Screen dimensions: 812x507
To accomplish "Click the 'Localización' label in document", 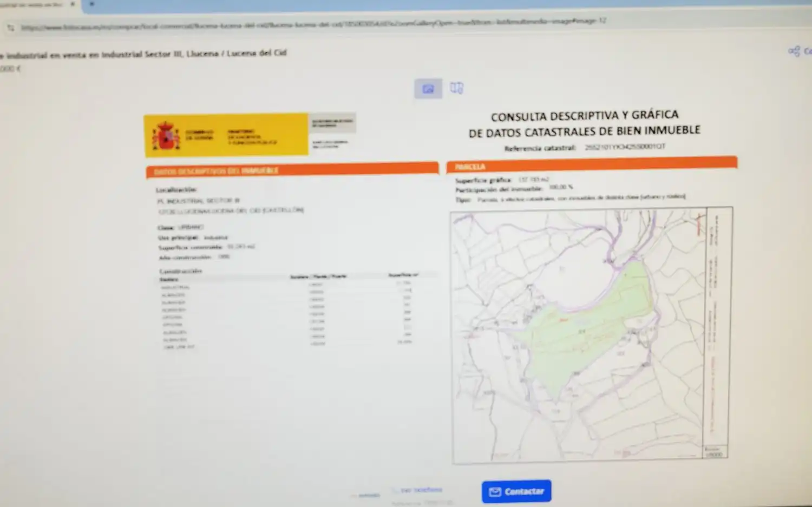I will [176, 190].
